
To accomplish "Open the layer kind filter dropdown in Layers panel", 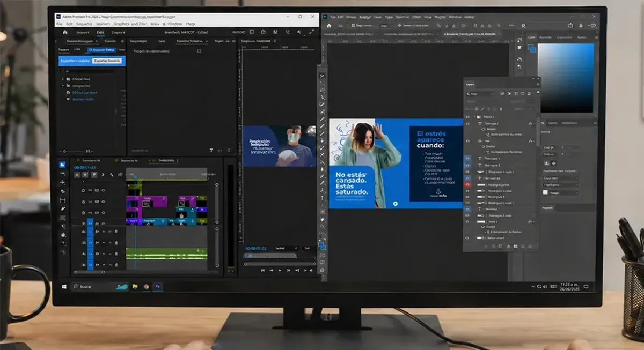I will pos(480,94).
